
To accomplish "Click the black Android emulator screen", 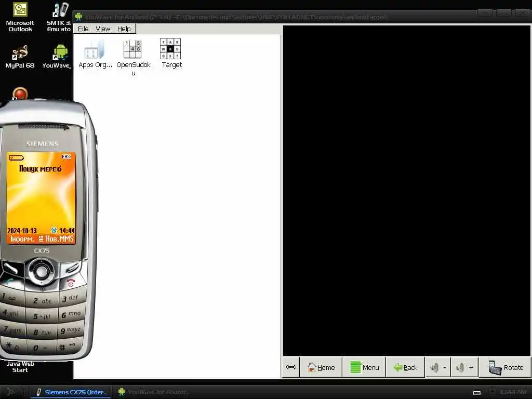I will point(406,190).
